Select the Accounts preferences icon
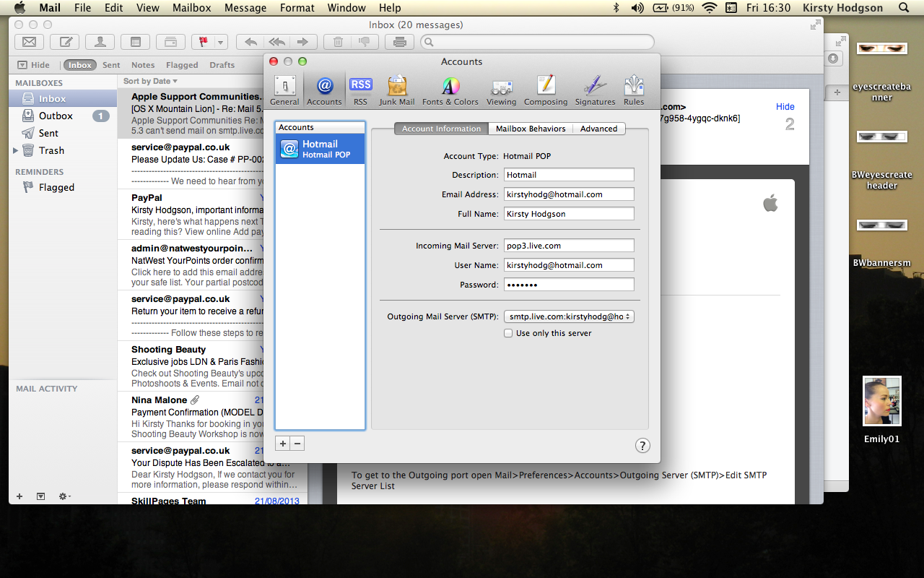924x578 pixels. [x=324, y=90]
